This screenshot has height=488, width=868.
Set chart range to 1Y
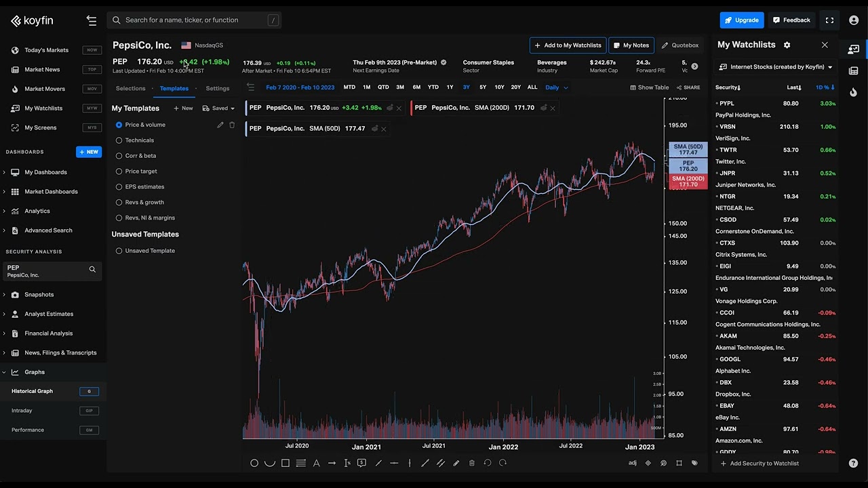[x=450, y=87]
